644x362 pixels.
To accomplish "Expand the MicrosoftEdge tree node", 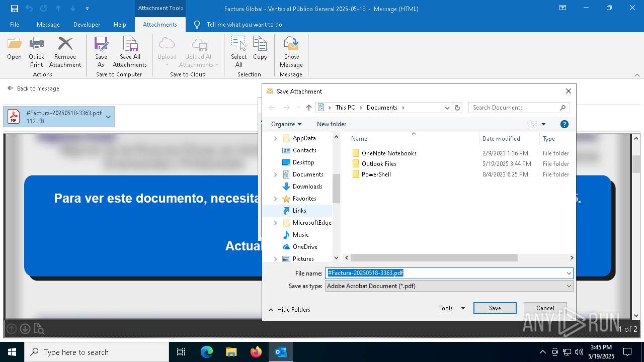I will [x=275, y=223].
